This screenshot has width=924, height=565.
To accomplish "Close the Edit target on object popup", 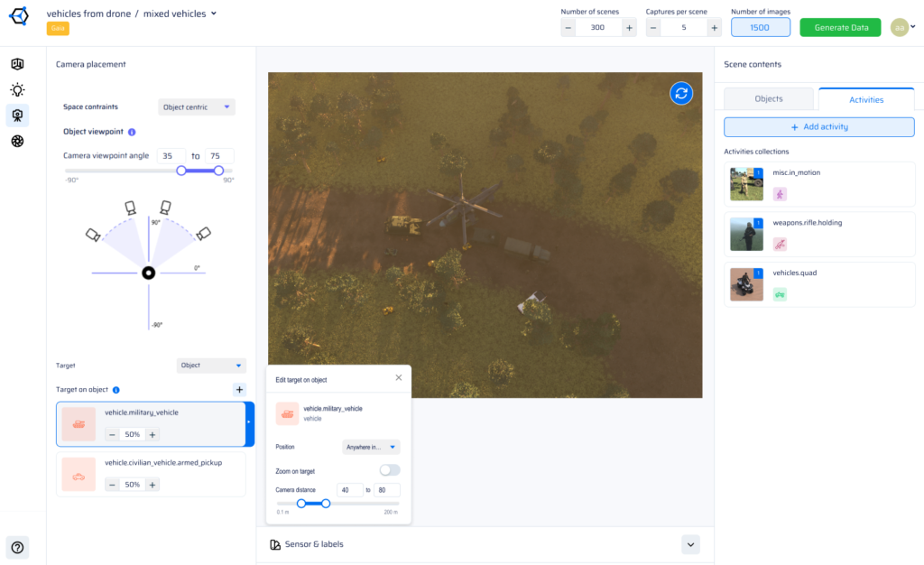I will [x=399, y=378].
